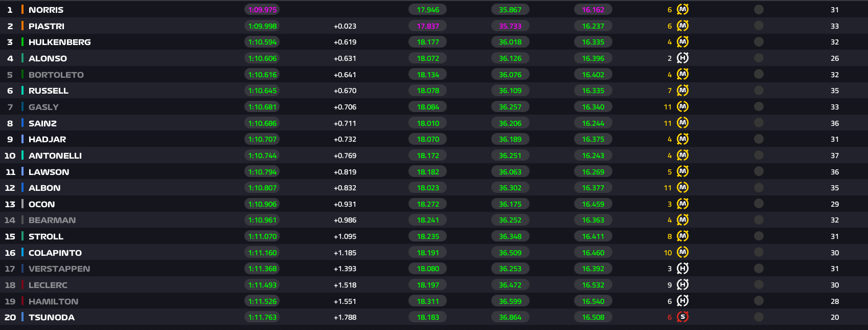
Task: Click the medium tyre icon in Colapinto's row
Action: (x=682, y=252)
